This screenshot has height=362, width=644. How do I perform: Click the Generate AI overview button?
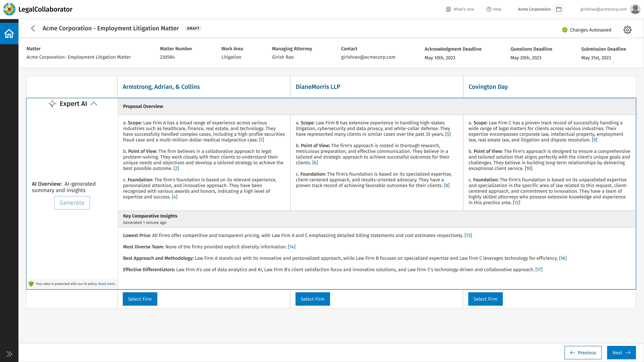tap(72, 203)
